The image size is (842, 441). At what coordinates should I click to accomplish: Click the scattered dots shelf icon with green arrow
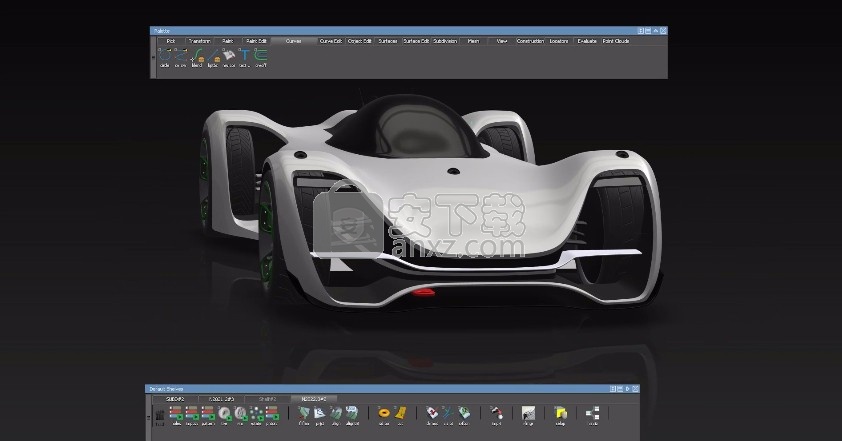click(x=257, y=414)
